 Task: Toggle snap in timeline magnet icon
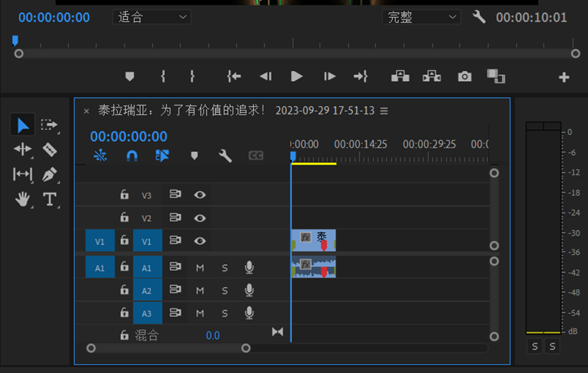click(x=132, y=156)
